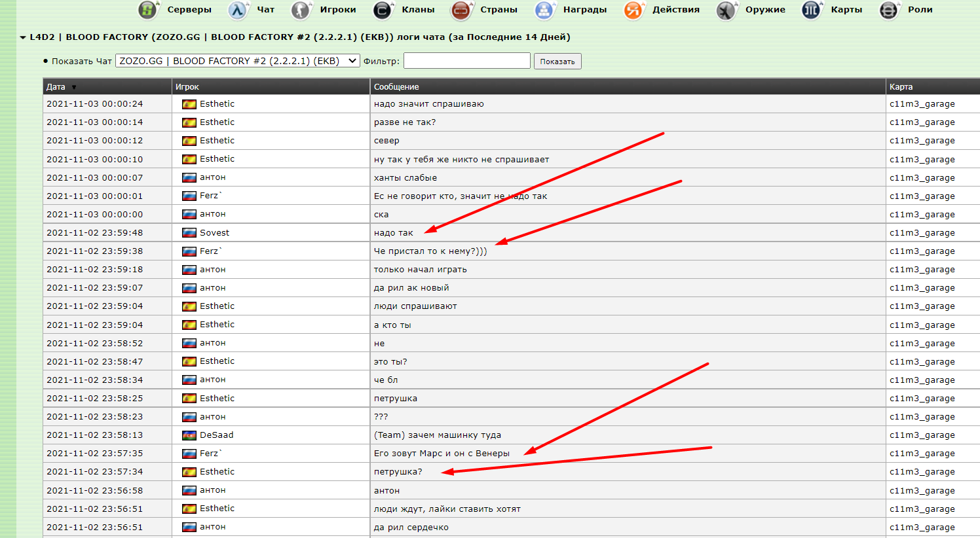Collapse the chat logs section triangle
Screen dimensions: 980x538
[23, 38]
